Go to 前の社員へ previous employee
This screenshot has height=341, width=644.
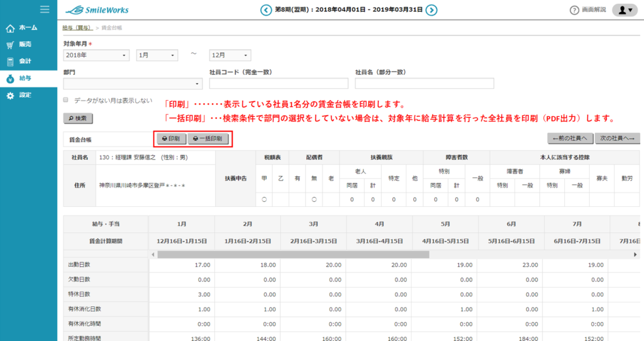coord(570,138)
